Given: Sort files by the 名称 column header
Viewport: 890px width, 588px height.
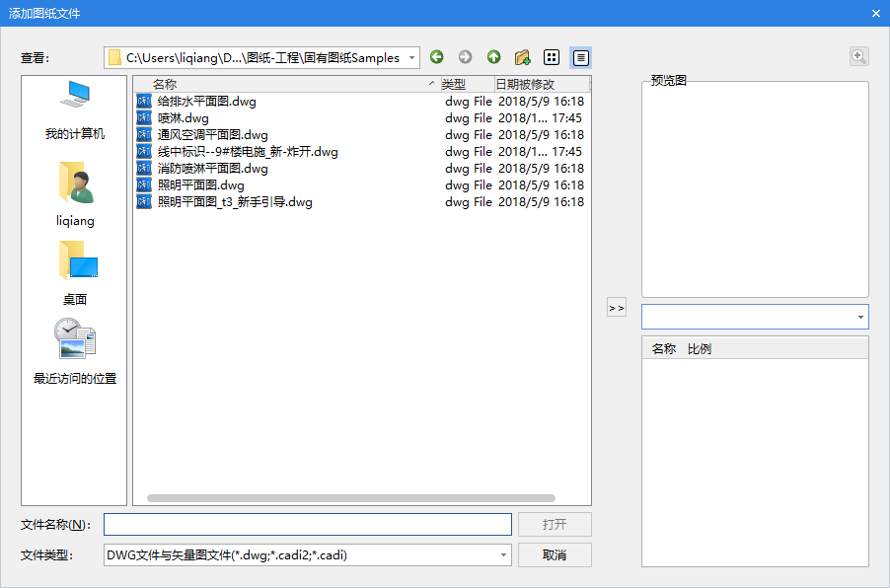Looking at the screenshot, I should pyautogui.click(x=286, y=84).
